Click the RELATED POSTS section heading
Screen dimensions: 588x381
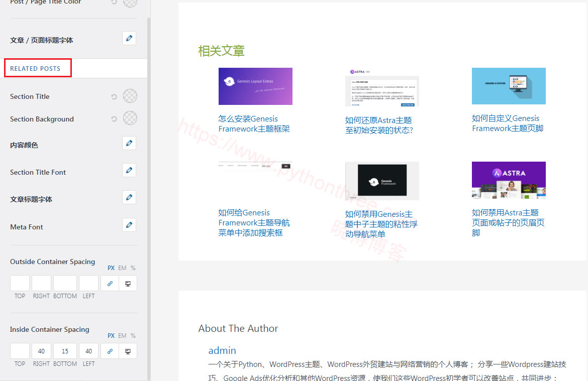click(x=35, y=69)
